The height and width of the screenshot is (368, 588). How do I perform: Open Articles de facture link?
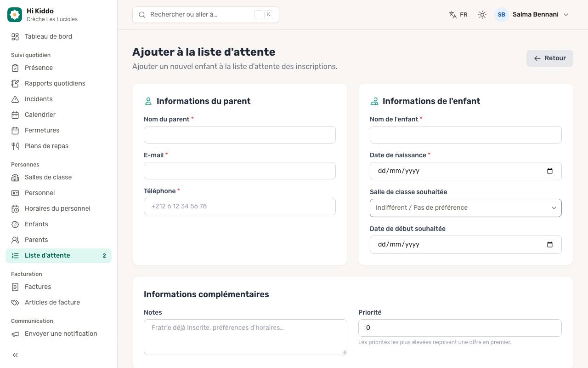[58, 303]
